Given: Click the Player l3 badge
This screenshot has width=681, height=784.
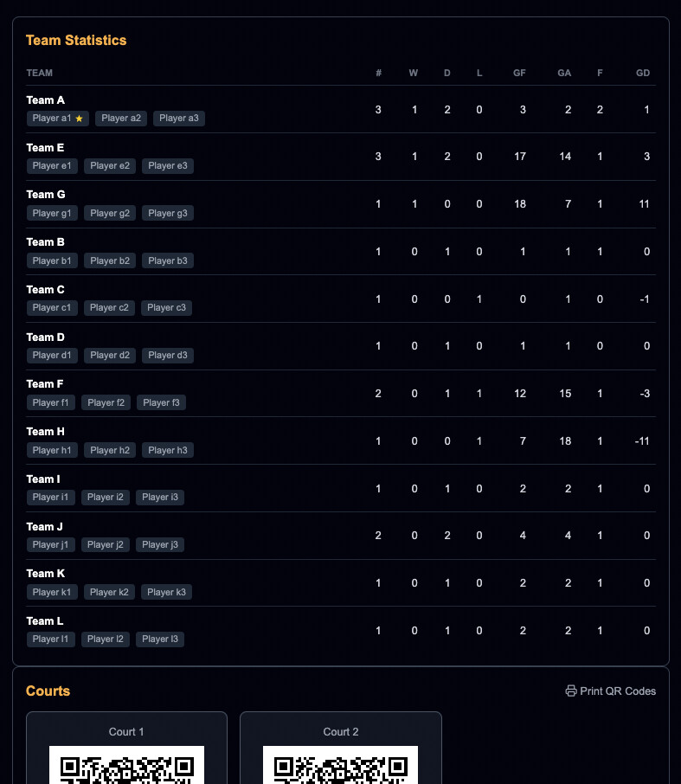Looking at the screenshot, I should [x=160, y=639].
